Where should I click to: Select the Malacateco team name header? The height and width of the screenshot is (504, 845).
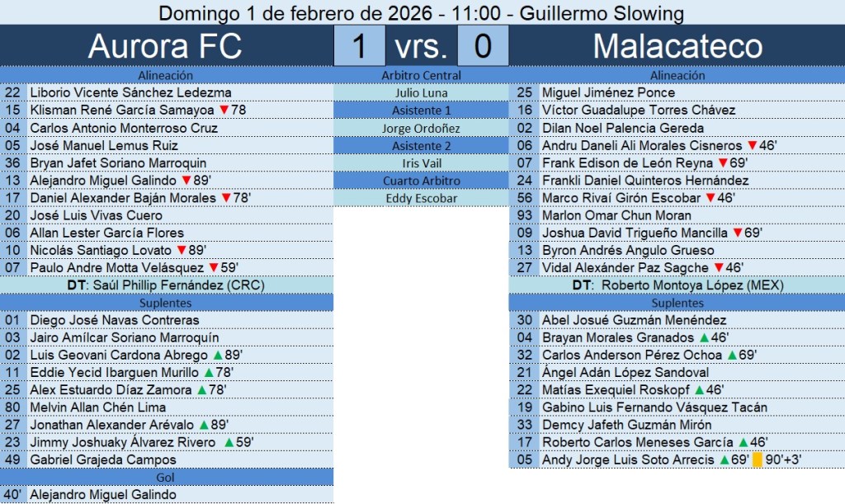click(677, 46)
